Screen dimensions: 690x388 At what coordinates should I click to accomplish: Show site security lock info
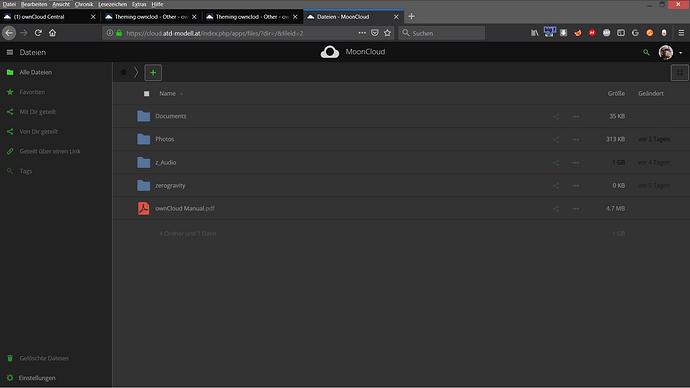pyautogui.click(x=119, y=33)
